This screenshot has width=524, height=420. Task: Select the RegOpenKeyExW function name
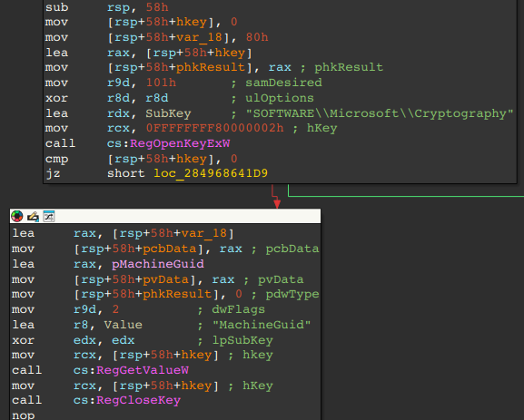click(x=180, y=143)
